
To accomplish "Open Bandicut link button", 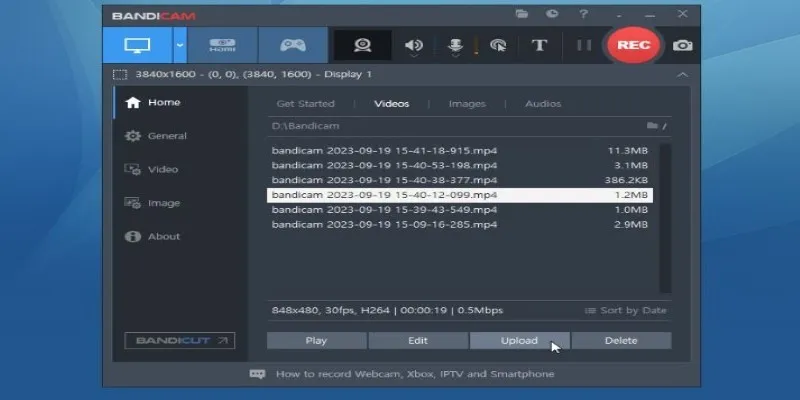I will [180, 340].
